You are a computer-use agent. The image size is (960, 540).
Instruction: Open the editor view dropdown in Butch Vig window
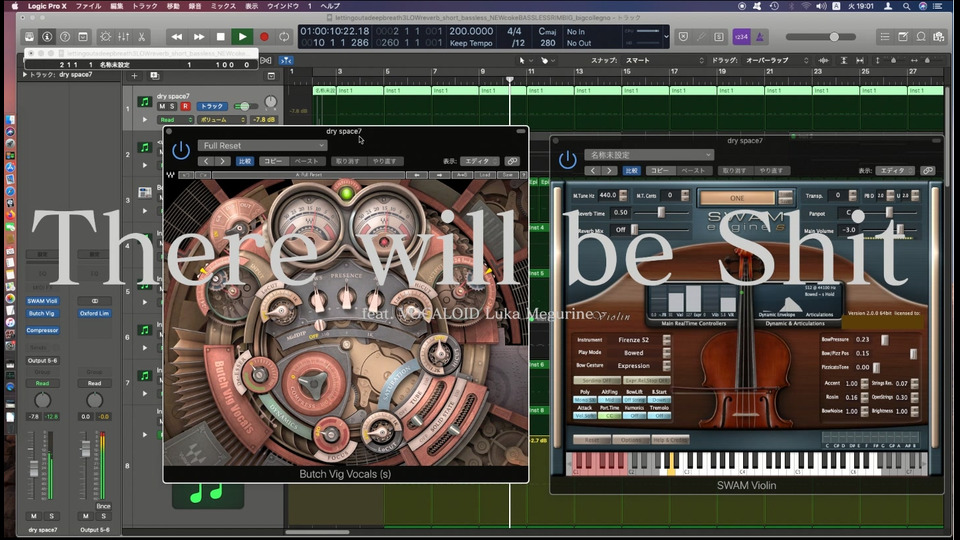tap(479, 161)
